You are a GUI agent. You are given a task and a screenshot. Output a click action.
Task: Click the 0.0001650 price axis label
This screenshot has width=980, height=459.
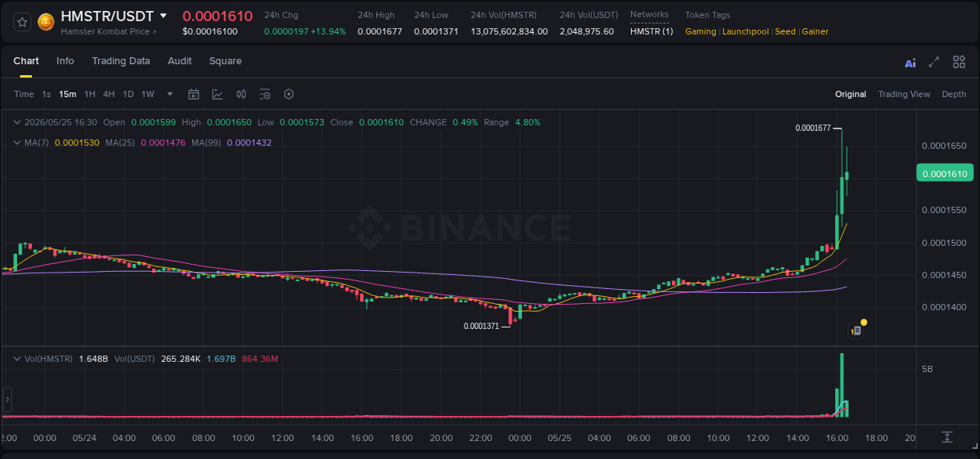(944, 146)
